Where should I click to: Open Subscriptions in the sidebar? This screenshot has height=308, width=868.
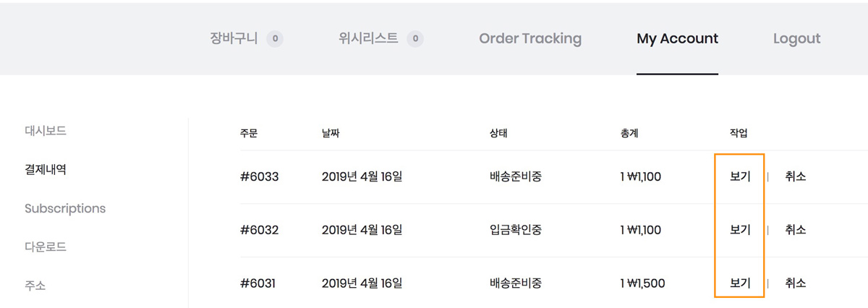coord(65,208)
